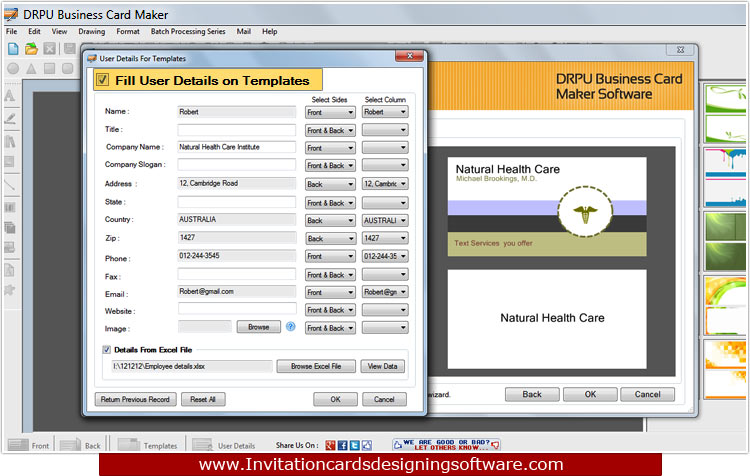
Task: Open the Format menu
Action: click(x=128, y=32)
